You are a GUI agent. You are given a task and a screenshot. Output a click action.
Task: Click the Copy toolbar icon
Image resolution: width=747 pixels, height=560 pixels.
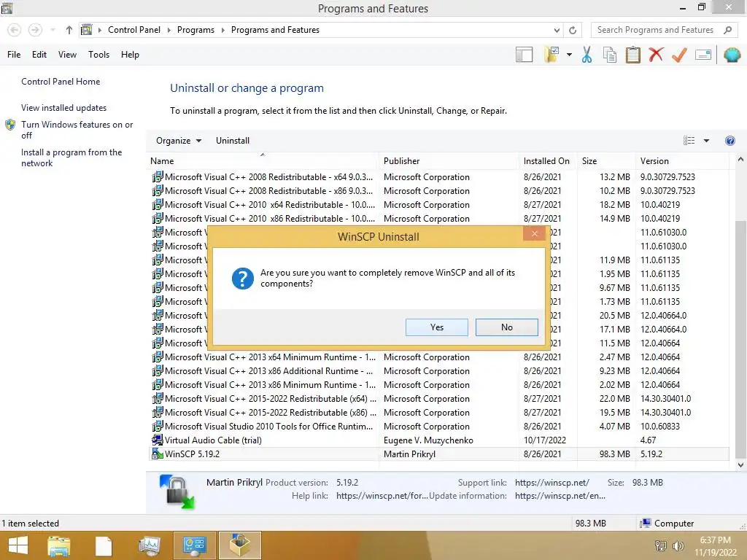point(609,55)
